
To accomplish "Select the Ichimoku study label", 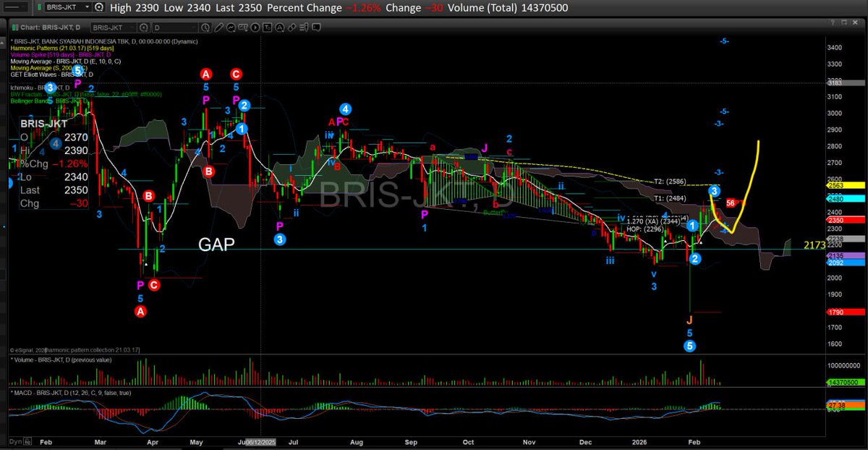I will point(40,88).
